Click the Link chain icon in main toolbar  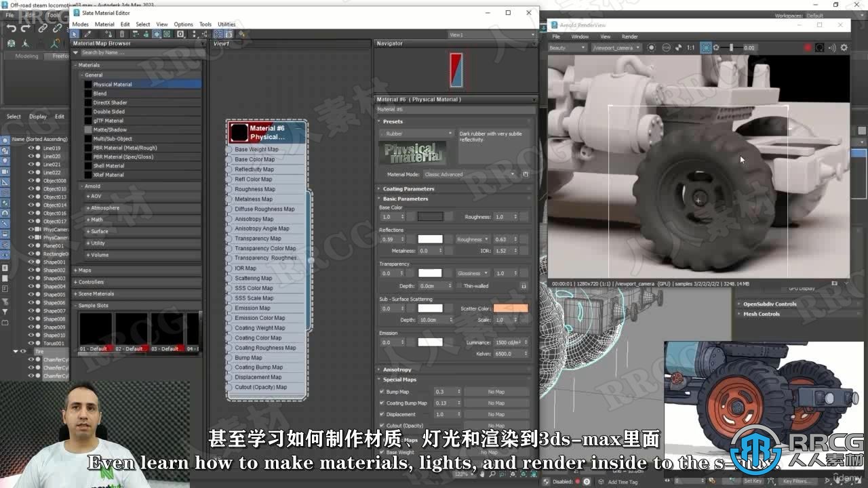43,28
